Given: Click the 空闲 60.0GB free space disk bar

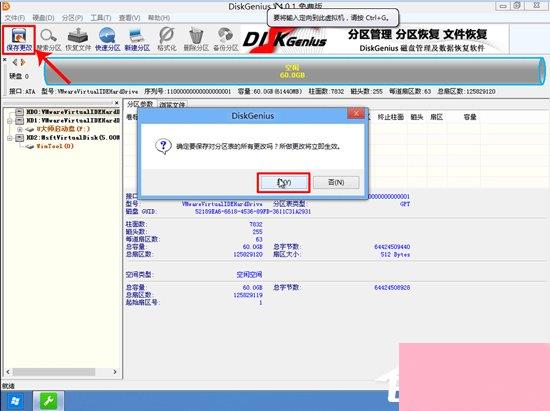Looking at the screenshot, I should click(294, 71).
